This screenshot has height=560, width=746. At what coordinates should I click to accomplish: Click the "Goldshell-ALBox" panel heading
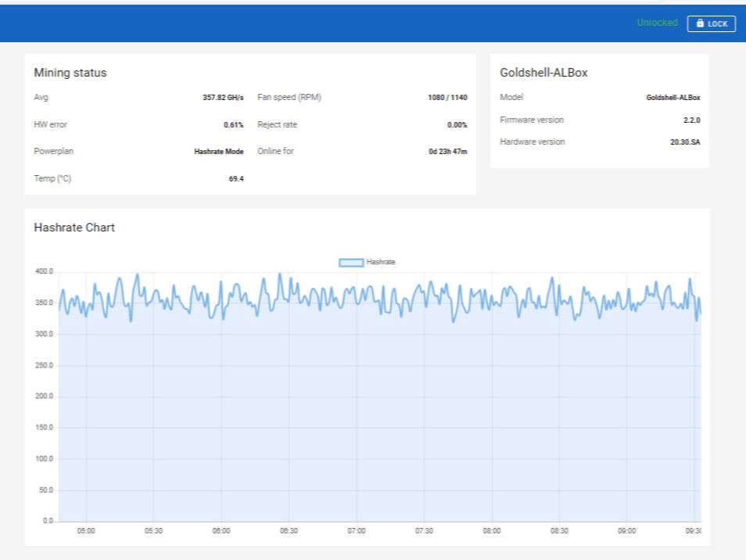tap(545, 72)
